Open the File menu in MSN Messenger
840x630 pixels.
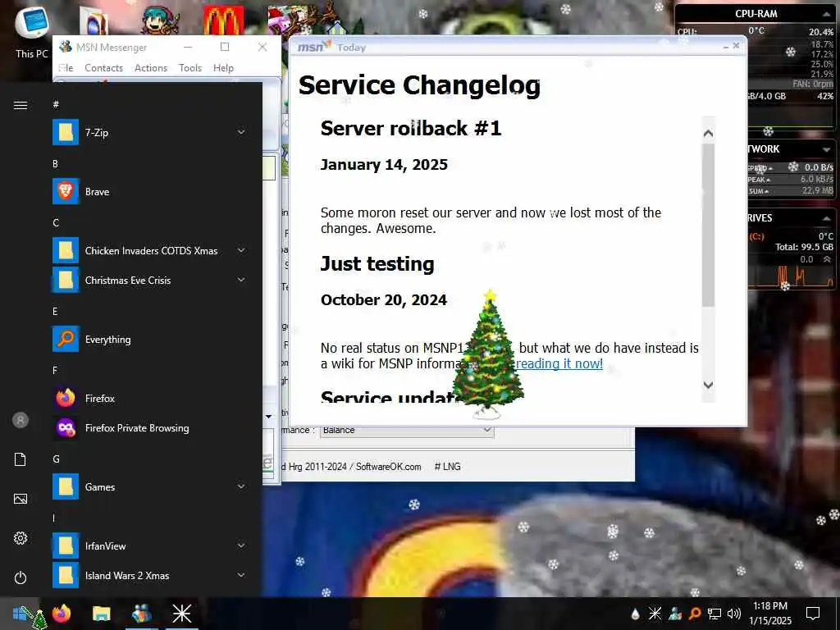coord(66,68)
